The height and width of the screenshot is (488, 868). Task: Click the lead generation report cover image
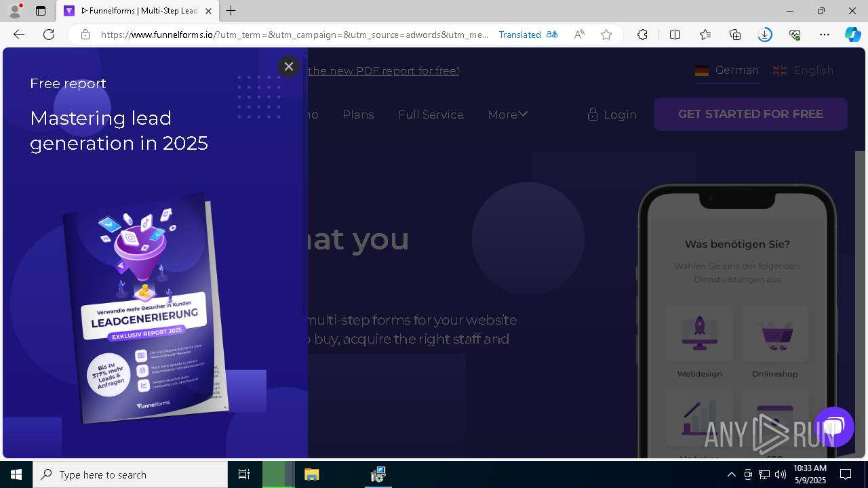[x=147, y=308]
